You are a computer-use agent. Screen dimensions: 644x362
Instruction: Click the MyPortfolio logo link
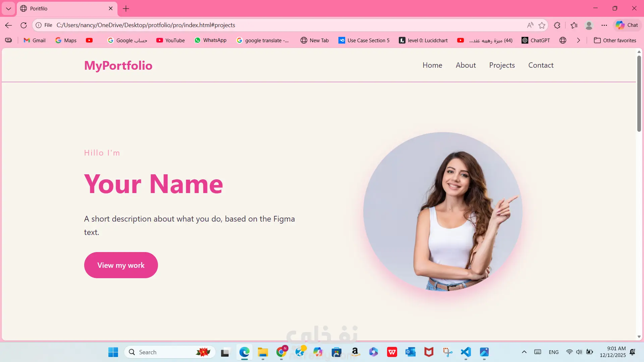click(x=118, y=65)
